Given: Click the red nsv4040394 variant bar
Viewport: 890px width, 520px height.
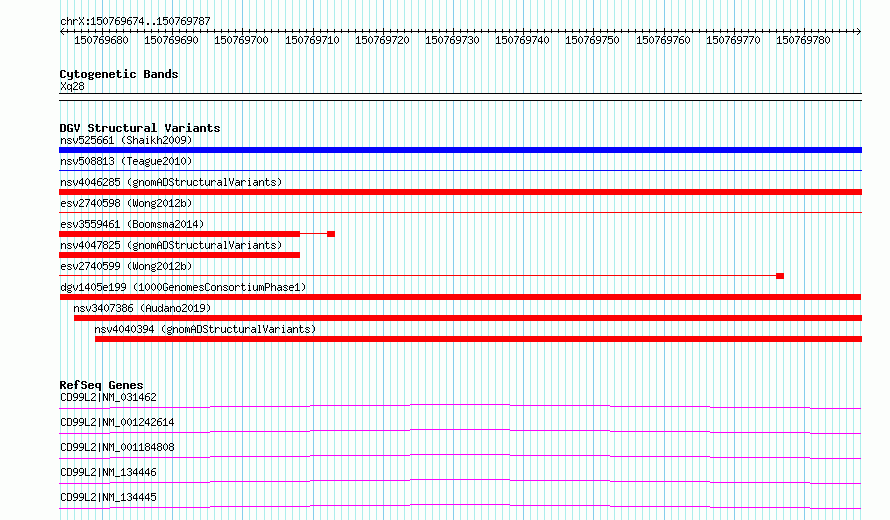Looking at the screenshot, I should pyautogui.click(x=478, y=339).
